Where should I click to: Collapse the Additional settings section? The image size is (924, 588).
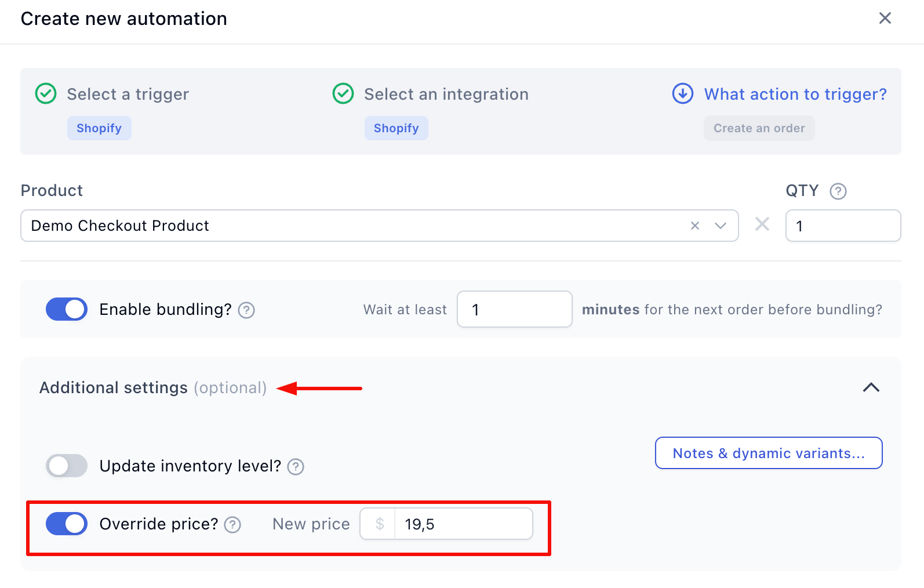point(871,387)
